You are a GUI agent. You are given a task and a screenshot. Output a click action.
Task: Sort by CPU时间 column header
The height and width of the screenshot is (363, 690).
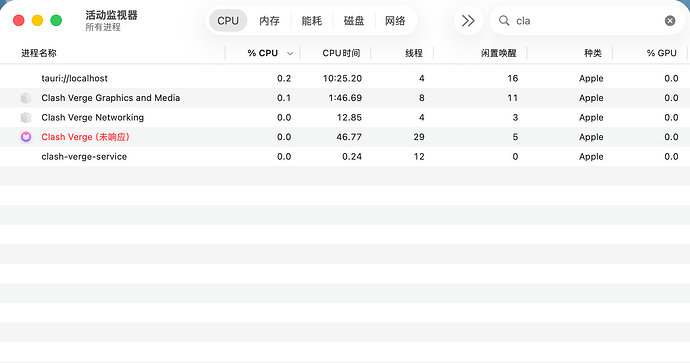pyautogui.click(x=341, y=53)
